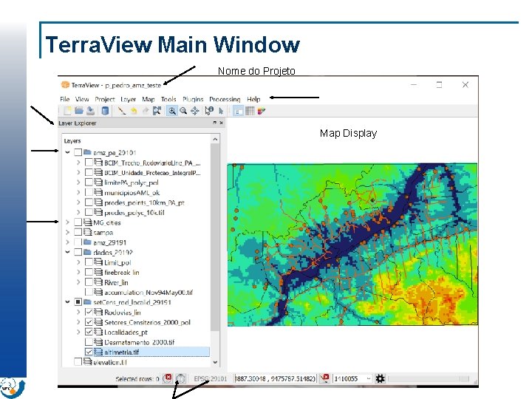
Task: Collapse setCens_rod_localid_29191 group
Action: [x=67, y=302]
